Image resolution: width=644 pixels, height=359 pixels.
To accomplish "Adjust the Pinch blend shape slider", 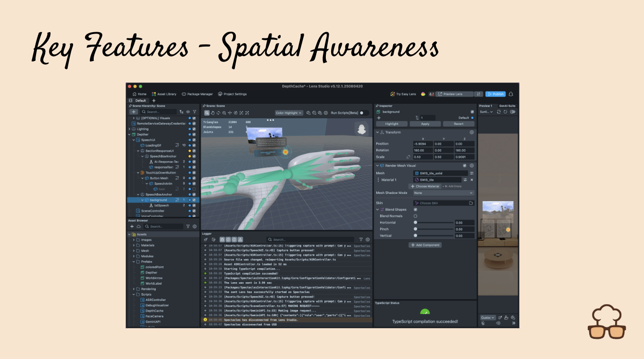I will click(x=434, y=229).
